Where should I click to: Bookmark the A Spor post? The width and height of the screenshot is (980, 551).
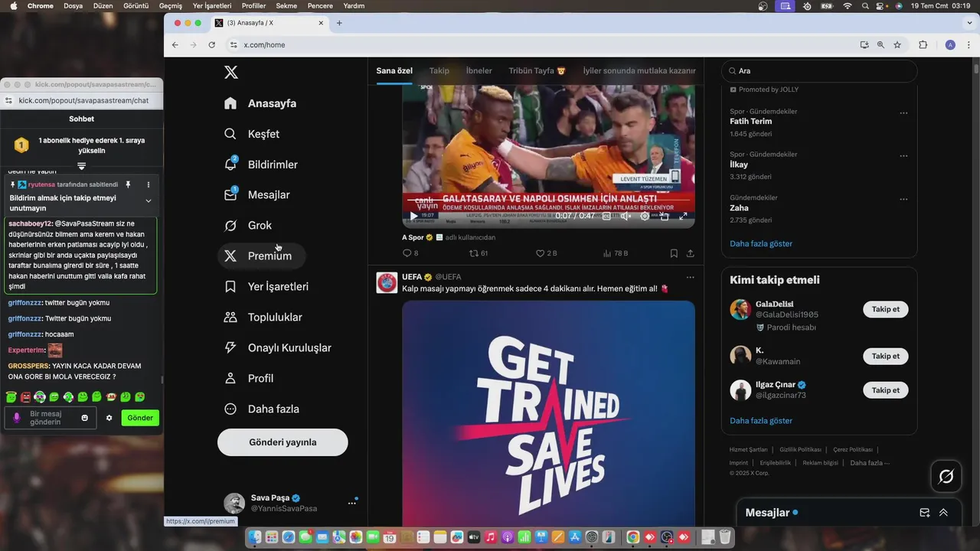(674, 253)
